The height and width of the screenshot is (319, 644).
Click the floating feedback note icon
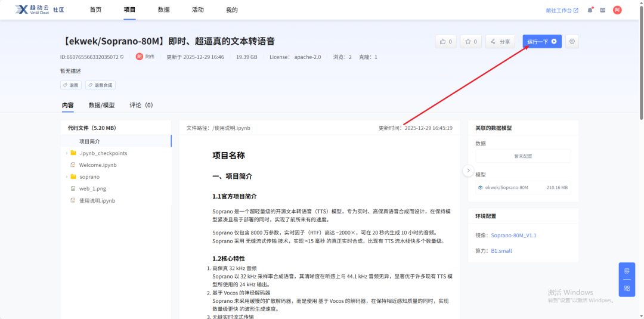pyautogui.click(x=627, y=271)
